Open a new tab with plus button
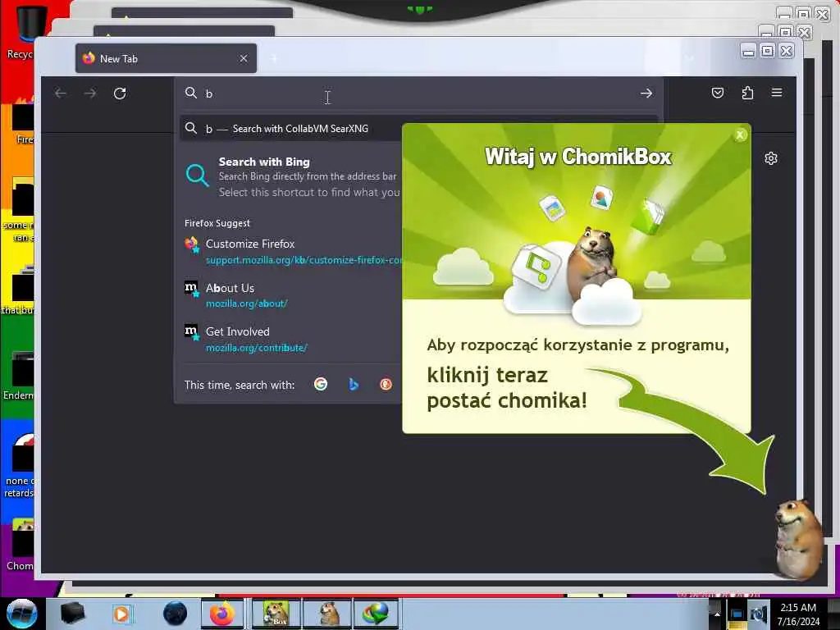 tap(274, 58)
